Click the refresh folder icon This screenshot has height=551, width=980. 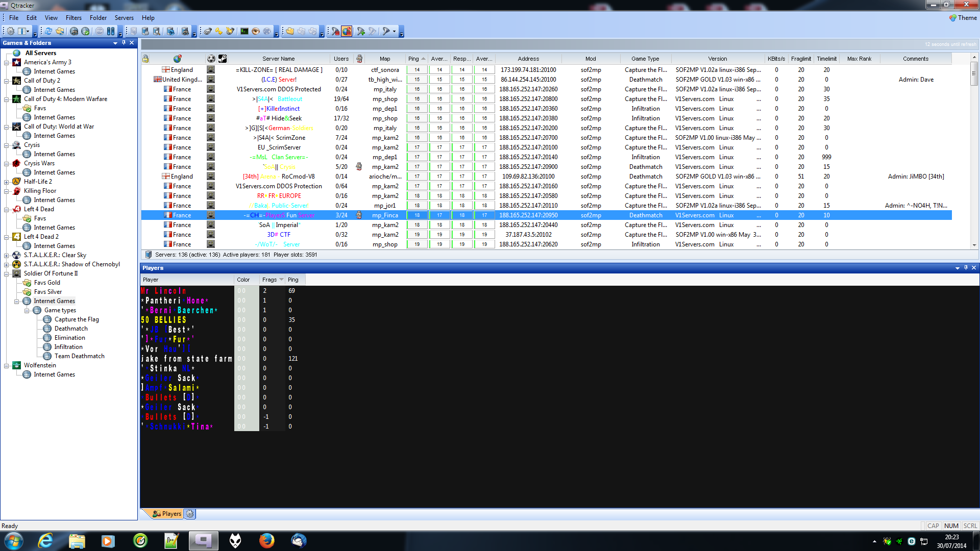click(x=60, y=32)
